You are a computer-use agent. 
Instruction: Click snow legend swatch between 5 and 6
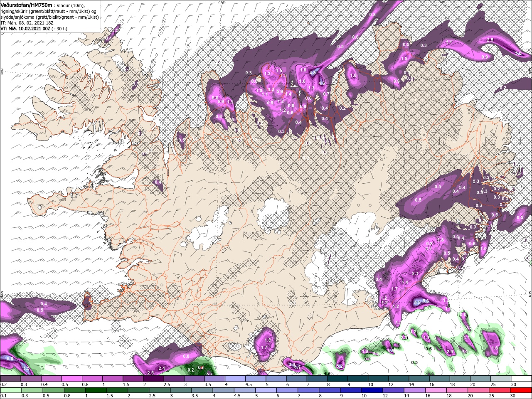point(275,379)
